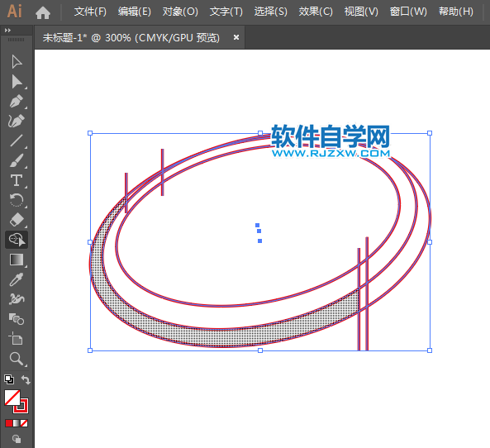The height and width of the screenshot is (448, 490).
Task: Select the Direct Selection tool
Action: click(17, 82)
